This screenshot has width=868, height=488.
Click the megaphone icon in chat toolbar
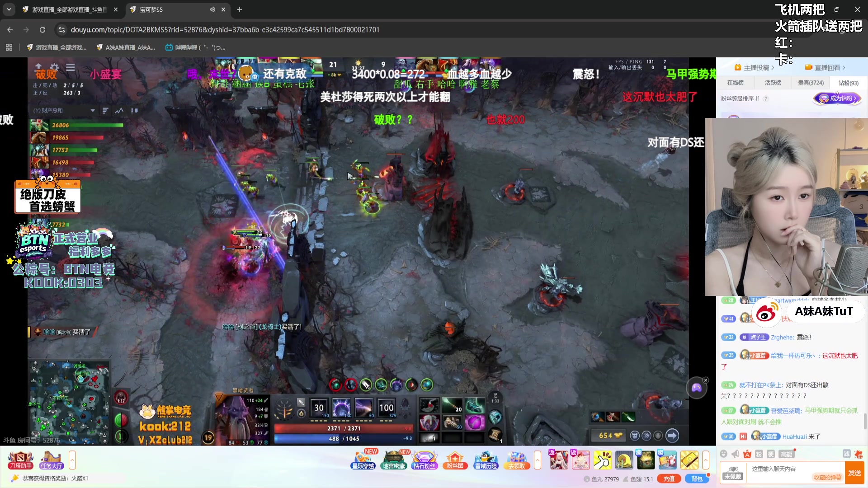point(736,454)
